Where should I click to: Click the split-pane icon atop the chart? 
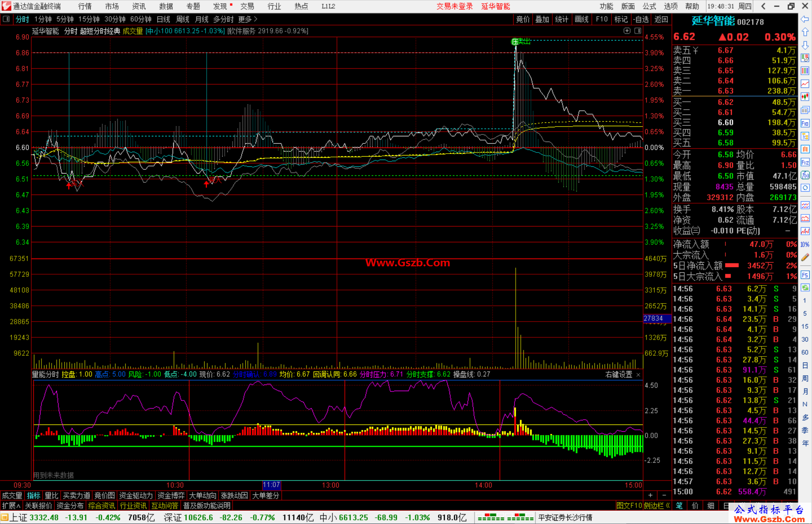[638, 31]
